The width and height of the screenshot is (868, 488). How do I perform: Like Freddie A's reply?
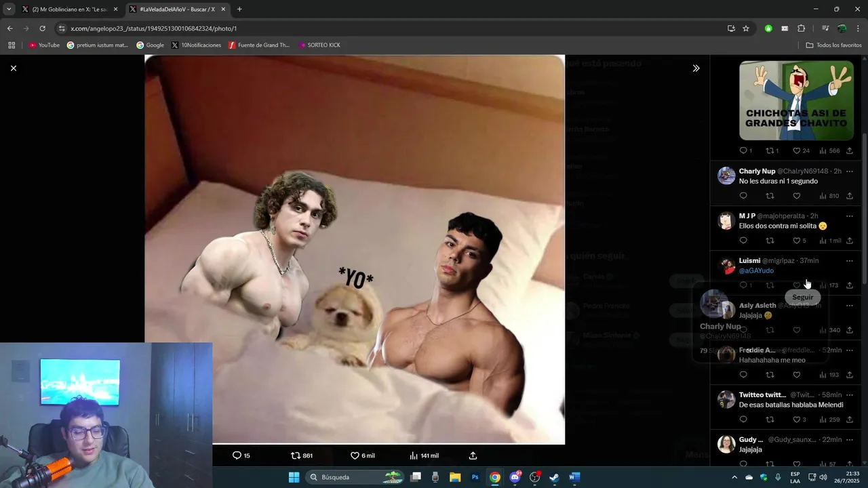(x=797, y=375)
